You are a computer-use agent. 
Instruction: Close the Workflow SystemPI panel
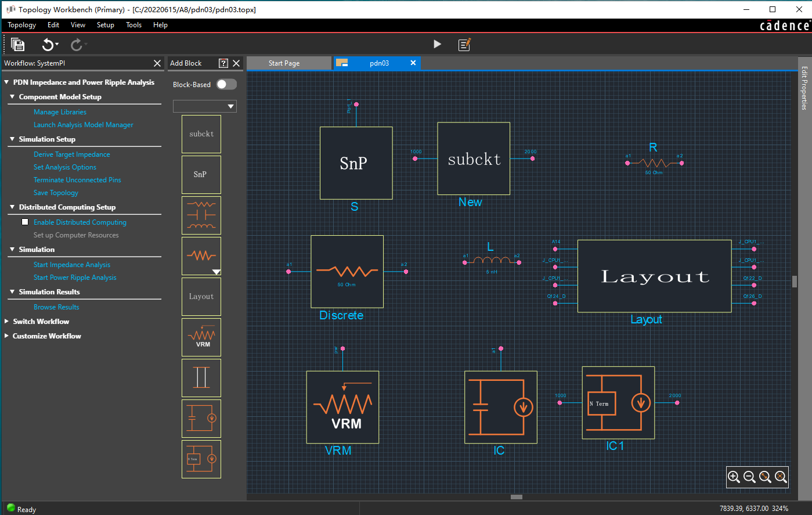pos(157,63)
